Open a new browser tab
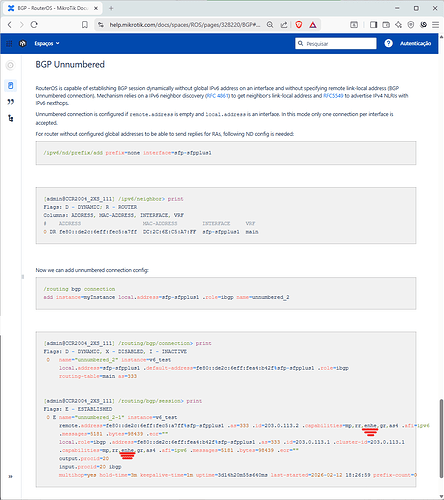The width and height of the screenshot is (444, 500). [x=111, y=8]
